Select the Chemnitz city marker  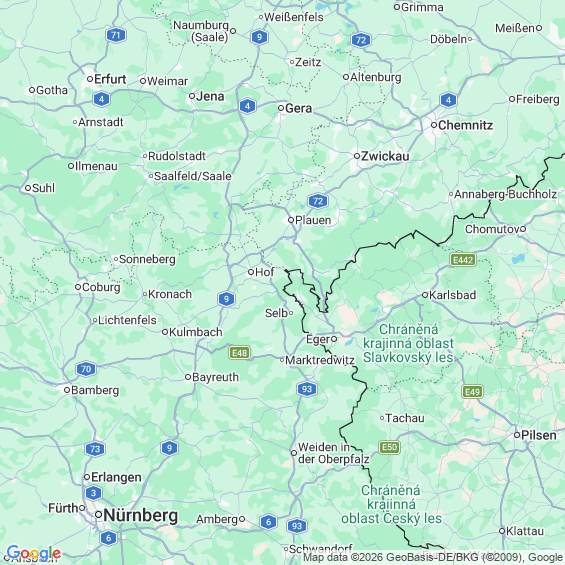(434, 125)
